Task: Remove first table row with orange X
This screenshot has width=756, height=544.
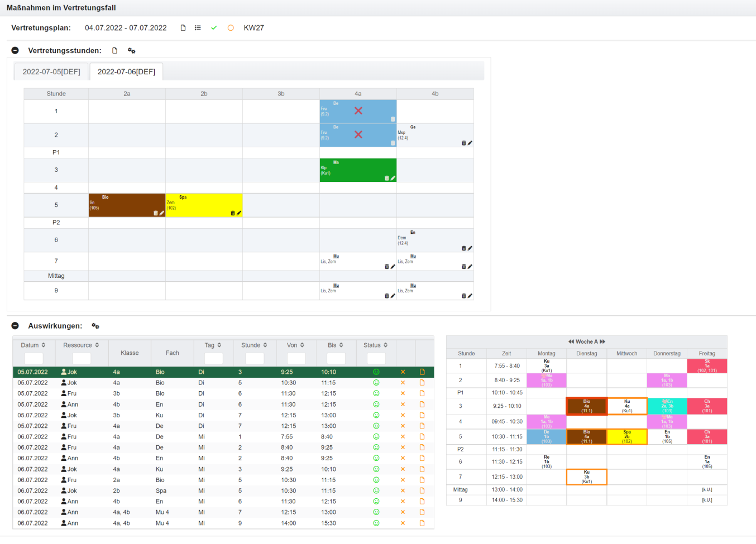Action: pyautogui.click(x=403, y=372)
